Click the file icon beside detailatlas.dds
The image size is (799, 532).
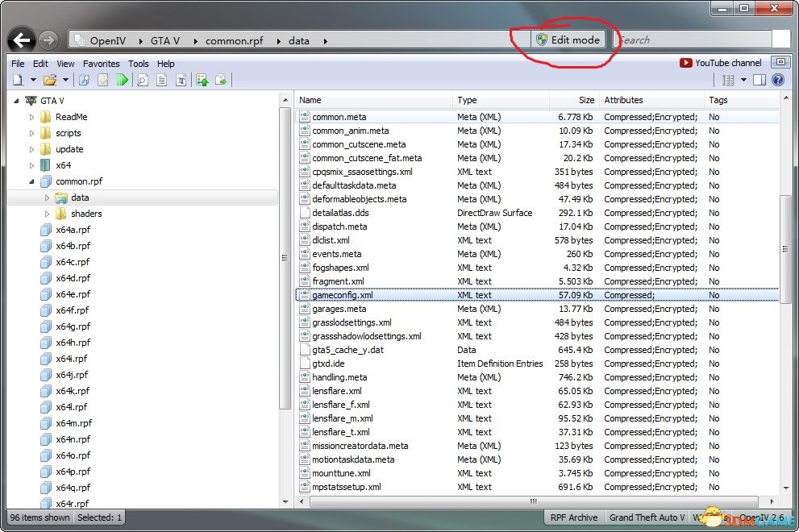(305, 213)
